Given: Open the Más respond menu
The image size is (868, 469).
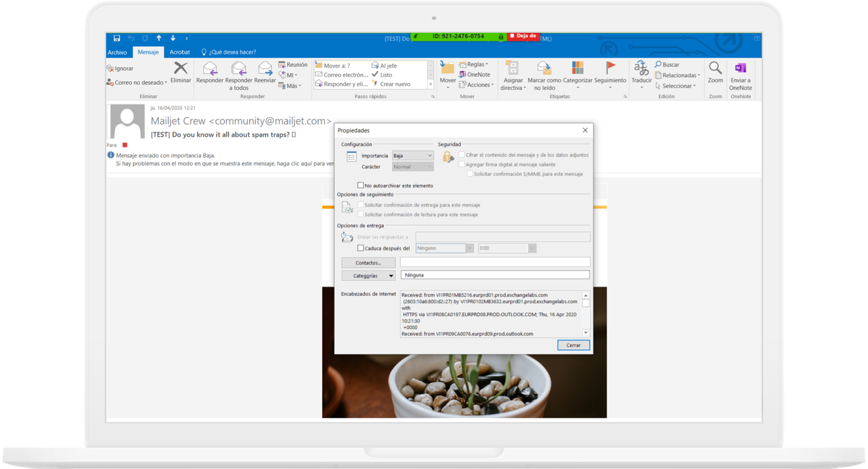Looking at the screenshot, I should (x=290, y=86).
